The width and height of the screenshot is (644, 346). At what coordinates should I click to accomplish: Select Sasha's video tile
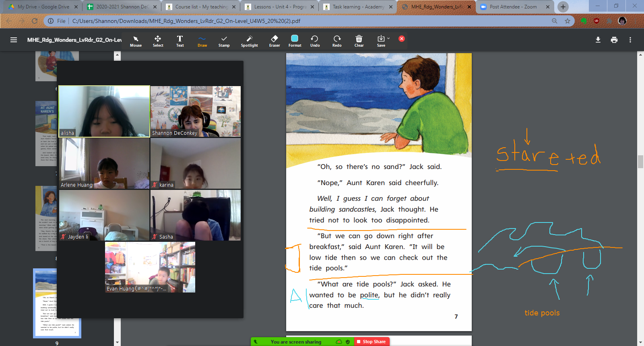tap(196, 215)
